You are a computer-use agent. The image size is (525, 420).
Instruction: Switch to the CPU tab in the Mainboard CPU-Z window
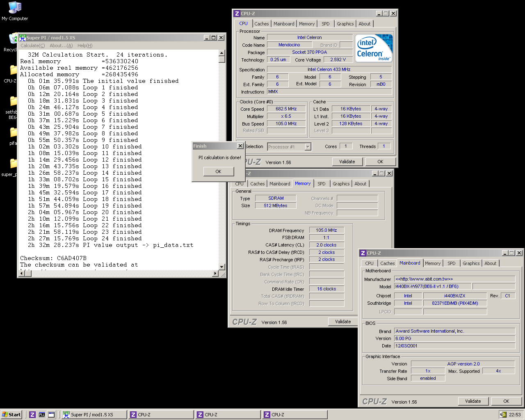(x=370, y=263)
